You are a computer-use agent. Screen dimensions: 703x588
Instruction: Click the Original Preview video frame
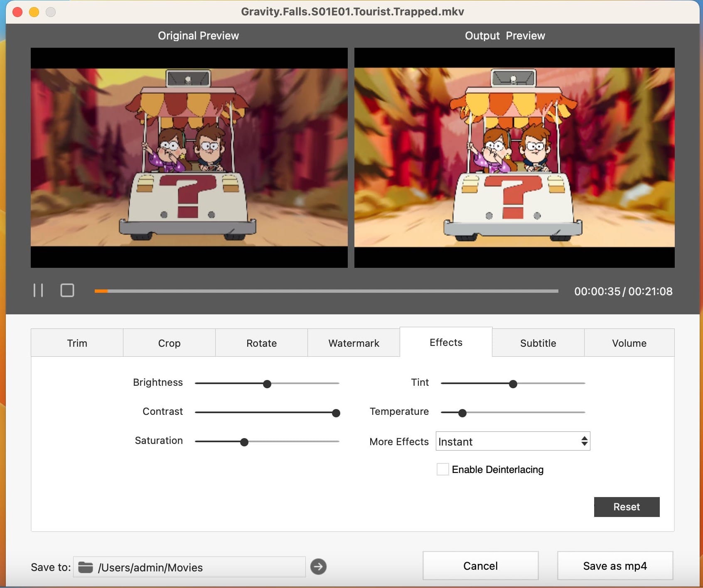coord(189,157)
